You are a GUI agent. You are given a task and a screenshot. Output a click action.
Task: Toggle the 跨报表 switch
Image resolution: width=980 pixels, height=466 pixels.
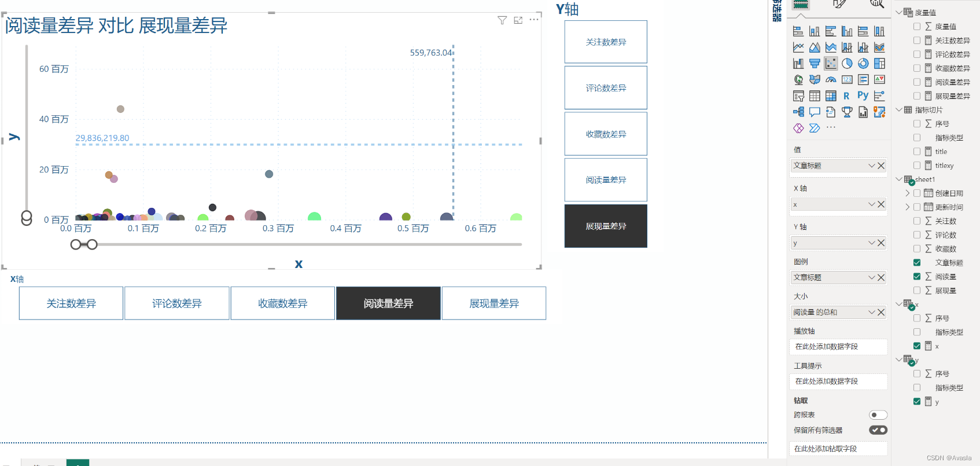[x=878, y=415]
